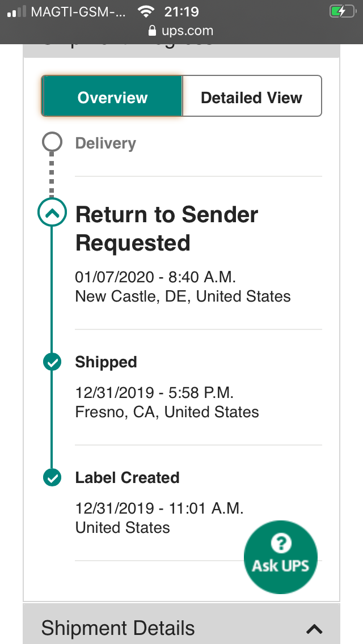Open the Ask UPS help chat

point(280,557)
